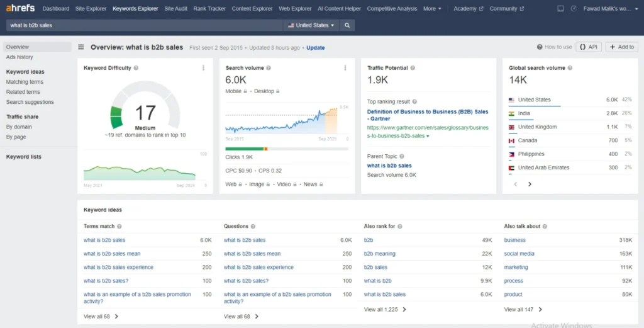Click the Ahrefs logo
The height and width of the screenshot is (328, 644).
click(20, 8)
